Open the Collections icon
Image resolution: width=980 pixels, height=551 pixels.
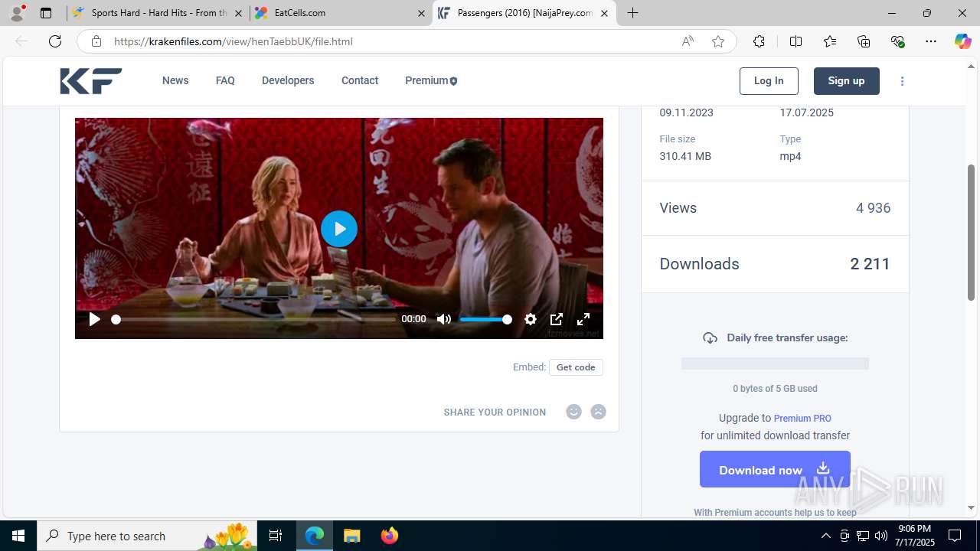(x=864, y=41)
